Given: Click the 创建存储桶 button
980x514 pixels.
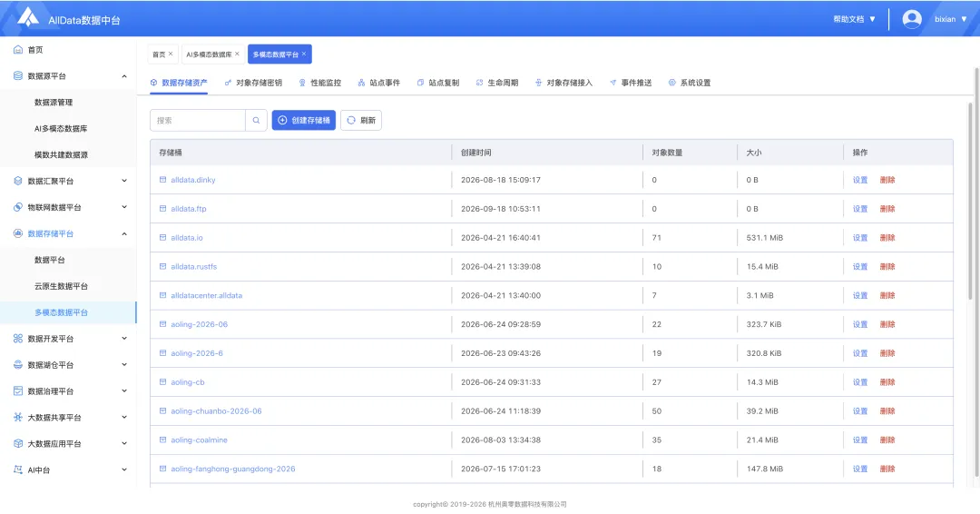Looking at the screenshot, I should 304,120.
